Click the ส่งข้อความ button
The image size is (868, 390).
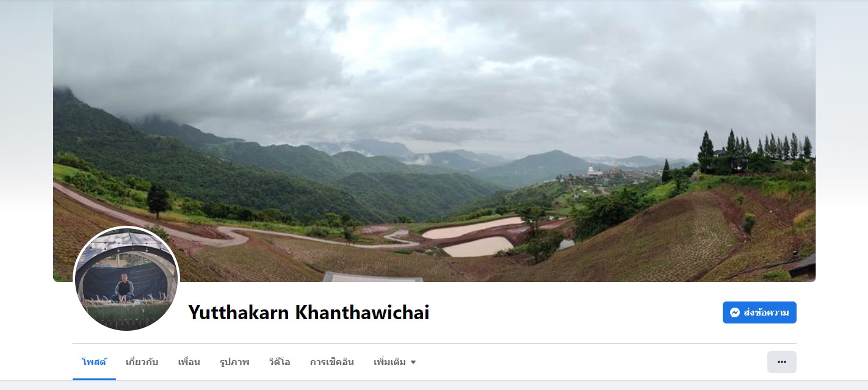(x=759, y=312)
